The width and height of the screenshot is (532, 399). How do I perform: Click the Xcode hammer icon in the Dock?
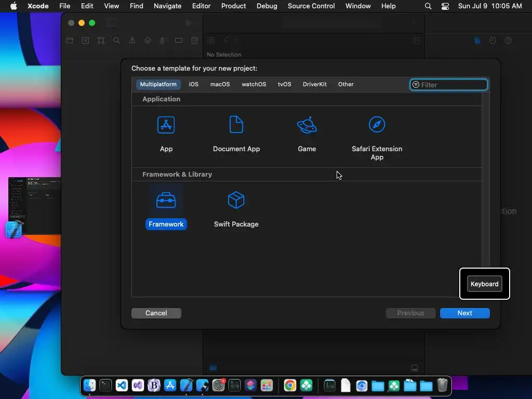point(187,385)
